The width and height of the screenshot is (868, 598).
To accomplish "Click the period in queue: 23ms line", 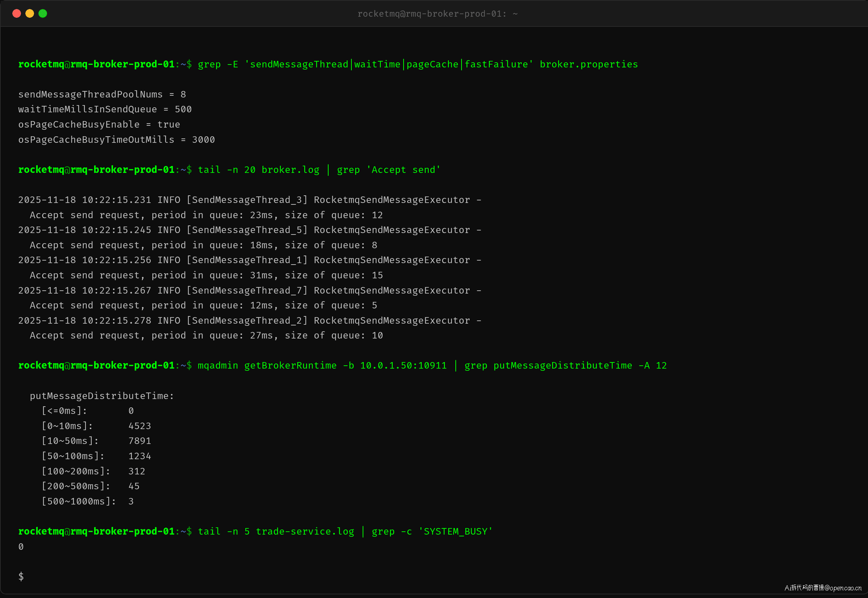I will click(x=206, y=215).
